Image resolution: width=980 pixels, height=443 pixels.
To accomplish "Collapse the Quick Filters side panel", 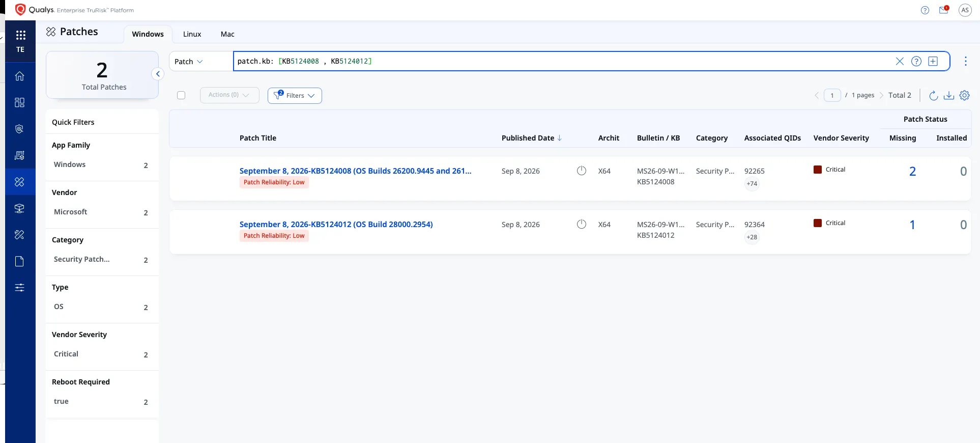I will coord(158,74).
